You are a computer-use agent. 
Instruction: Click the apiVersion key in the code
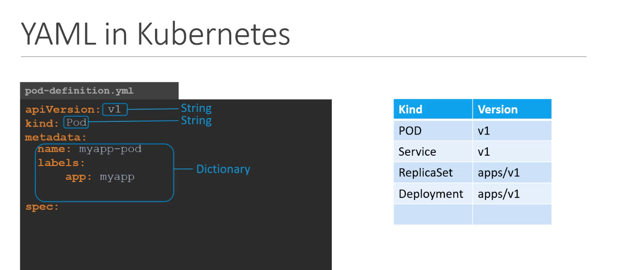coord(62,110)
